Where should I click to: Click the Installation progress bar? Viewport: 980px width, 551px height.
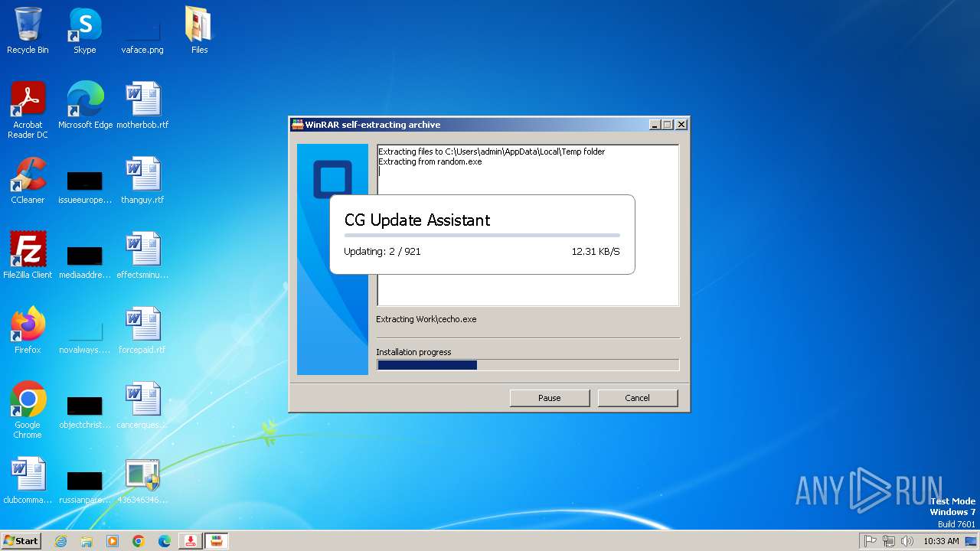tap(528, 365)
